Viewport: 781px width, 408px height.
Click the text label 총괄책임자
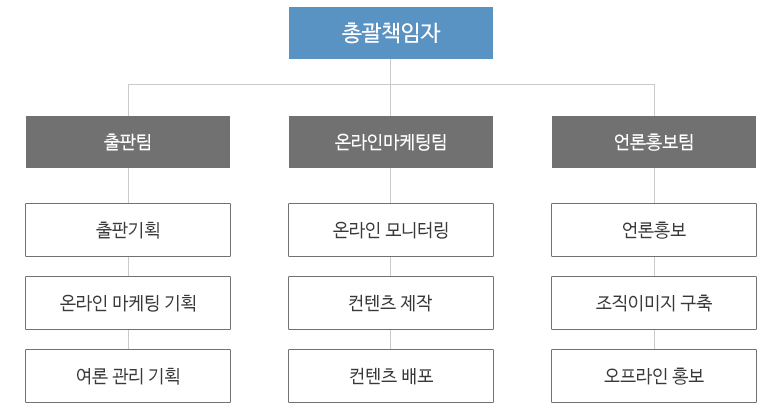pyautogui.click(x=390, y=33)
